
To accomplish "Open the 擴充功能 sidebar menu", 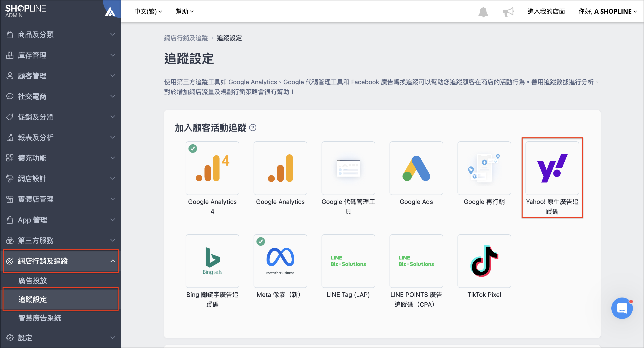I will 60,158.
